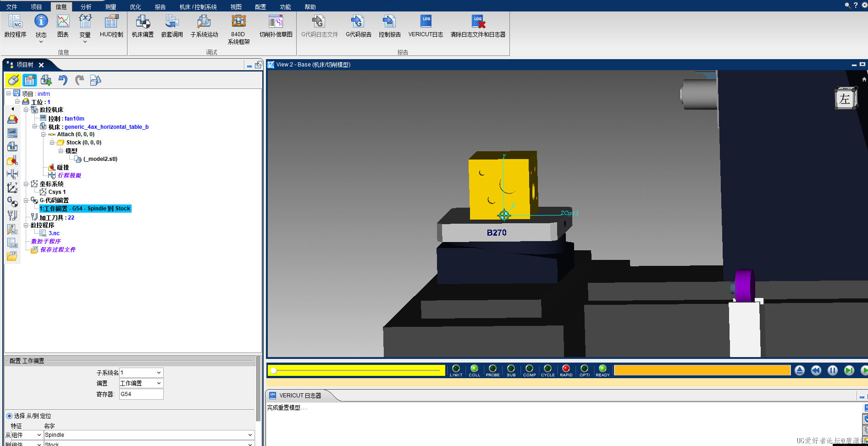868x446 pixels.
Task: Open the 文件 menu
Action: pyautogui.click(x=11, y=7)
